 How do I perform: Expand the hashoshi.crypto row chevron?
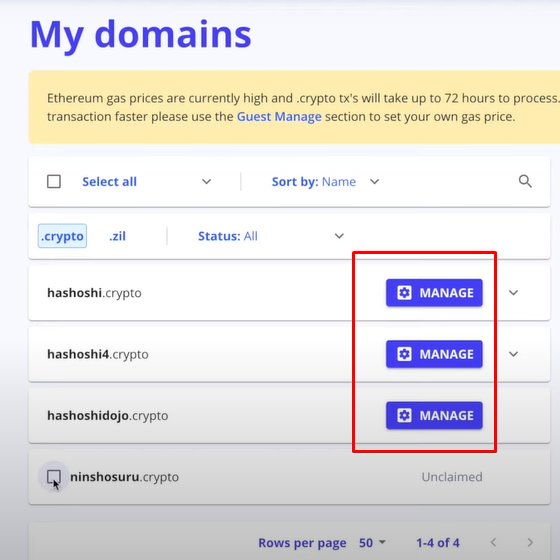(x=514, y=293)
